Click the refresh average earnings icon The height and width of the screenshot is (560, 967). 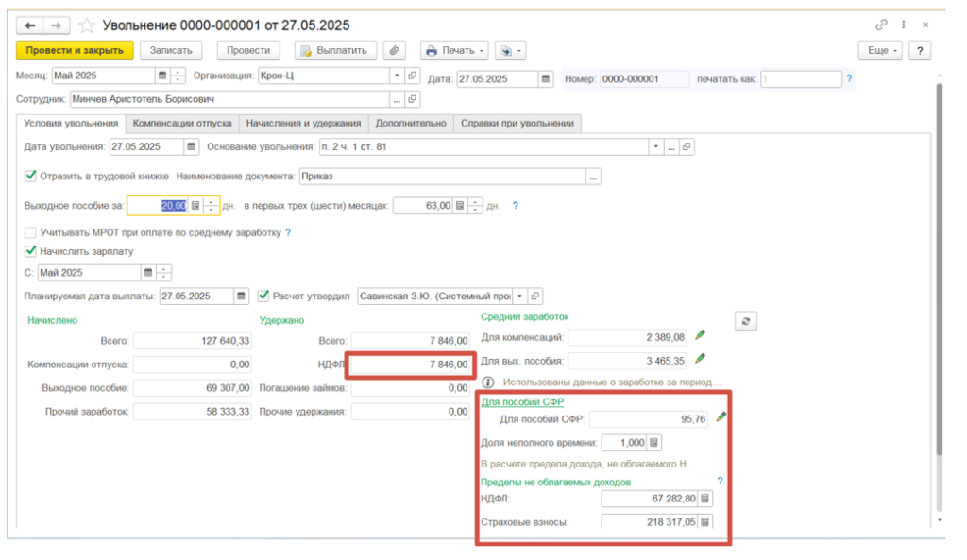coord(746,322)
